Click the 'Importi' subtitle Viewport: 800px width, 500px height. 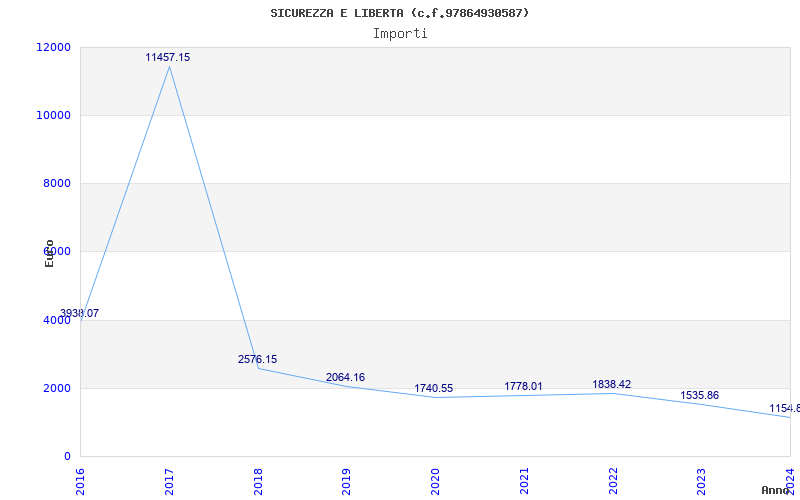pyautogui.click(x=400, y=34)
